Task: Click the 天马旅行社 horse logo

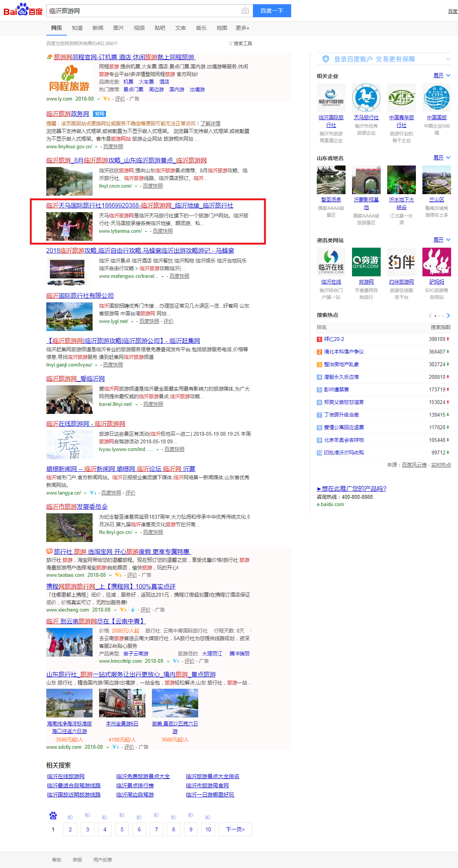Action: [366, 98]
